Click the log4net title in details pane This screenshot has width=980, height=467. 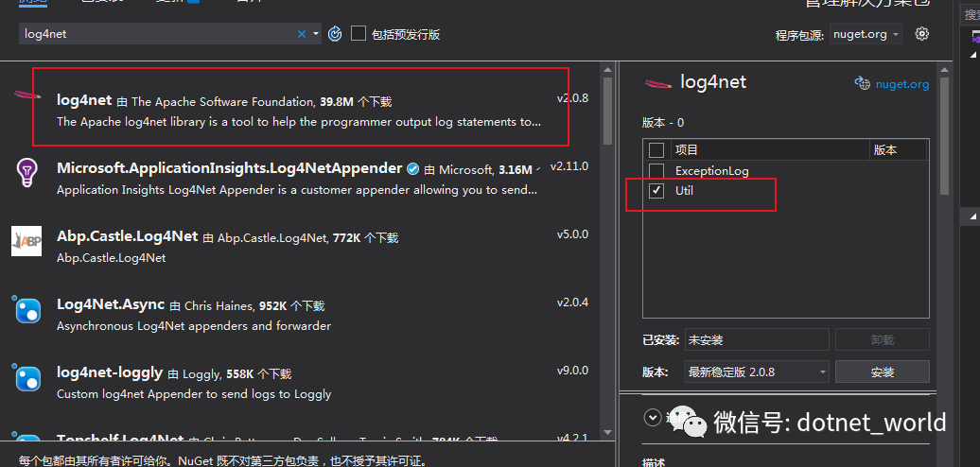click(713, 82)
